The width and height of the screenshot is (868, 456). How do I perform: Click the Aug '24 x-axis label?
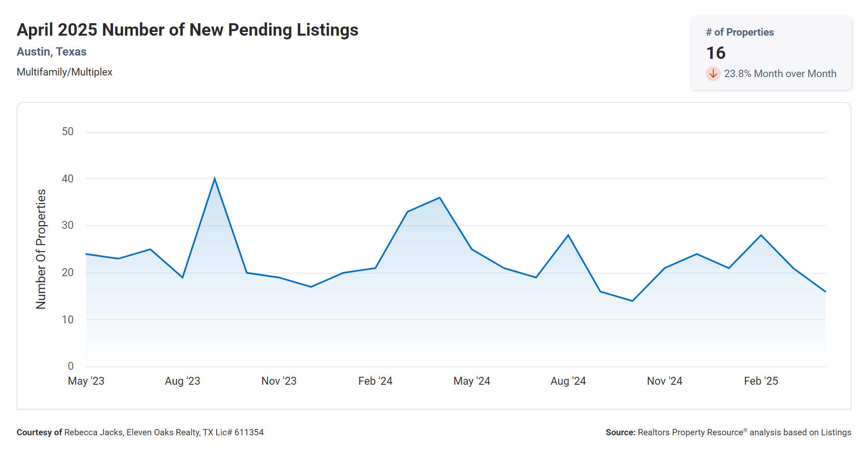[x=568, y=381]
